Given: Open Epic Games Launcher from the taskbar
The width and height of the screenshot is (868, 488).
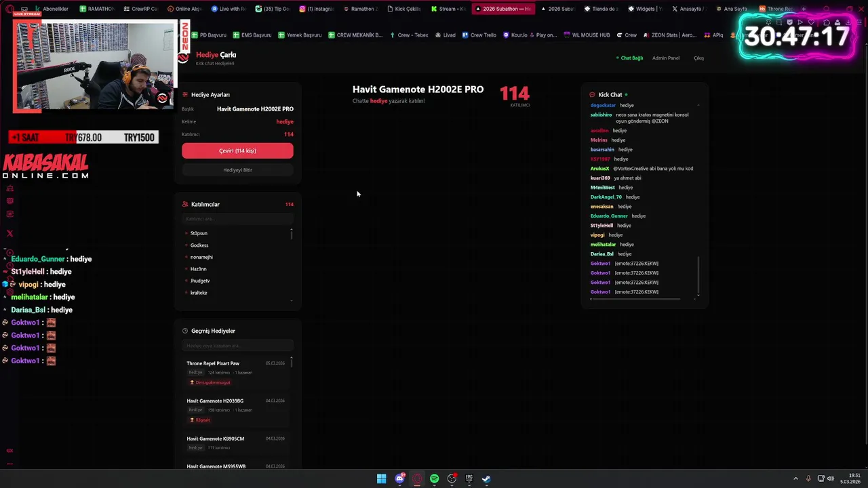Looking at the screenshot, I should pyautogui.click(x=469, y=479).
